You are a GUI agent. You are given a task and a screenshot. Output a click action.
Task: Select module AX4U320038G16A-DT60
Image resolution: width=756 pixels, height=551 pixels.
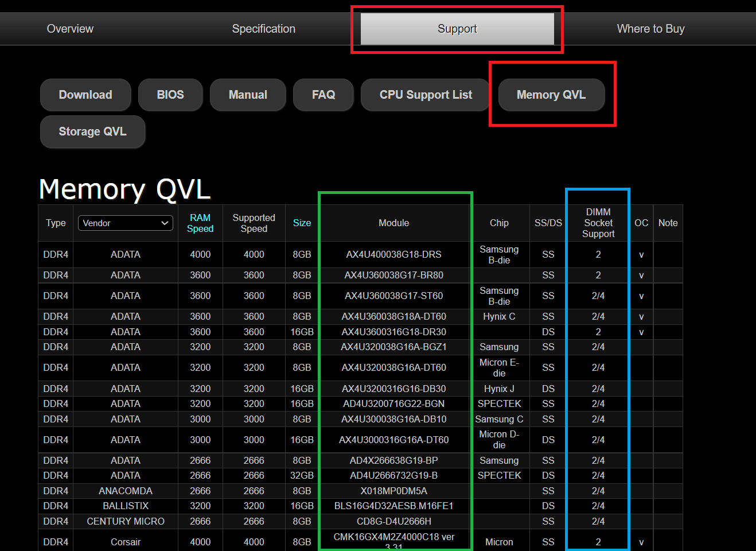[x=393, y=367]
